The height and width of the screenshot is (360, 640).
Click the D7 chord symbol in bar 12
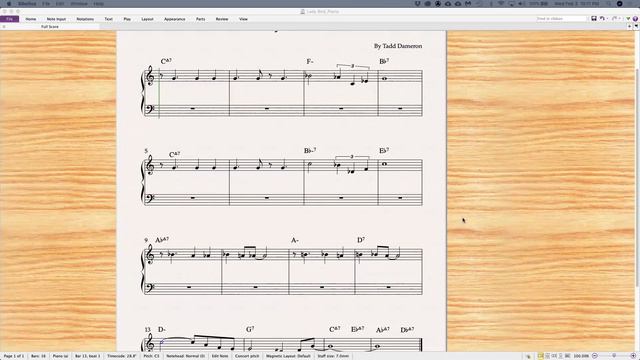coord(361,240)
